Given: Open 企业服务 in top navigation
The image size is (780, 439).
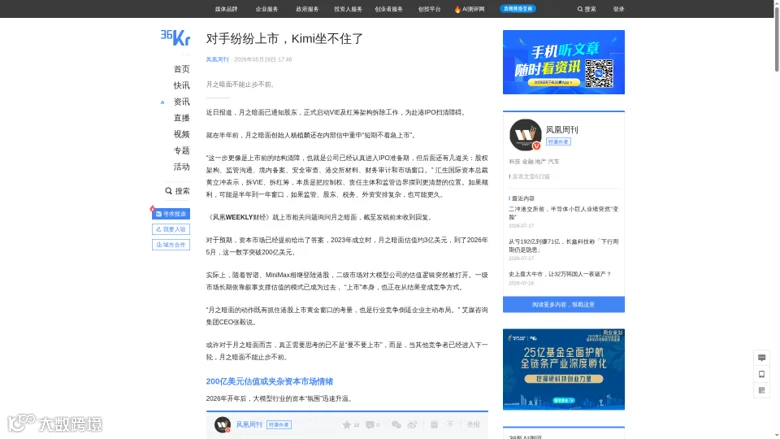Looking at the screenshot, I should (x=267, y=9).
